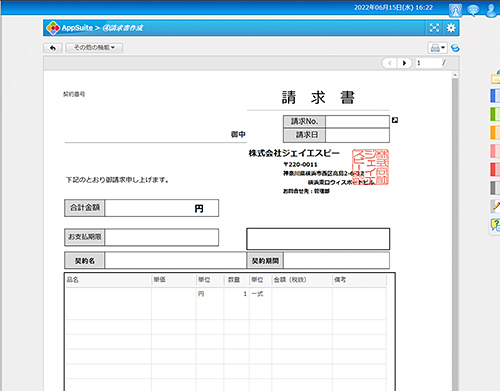Open the blue sidebar tab
500x391 pixels.
pyautogui.click(x=495, y=96)
